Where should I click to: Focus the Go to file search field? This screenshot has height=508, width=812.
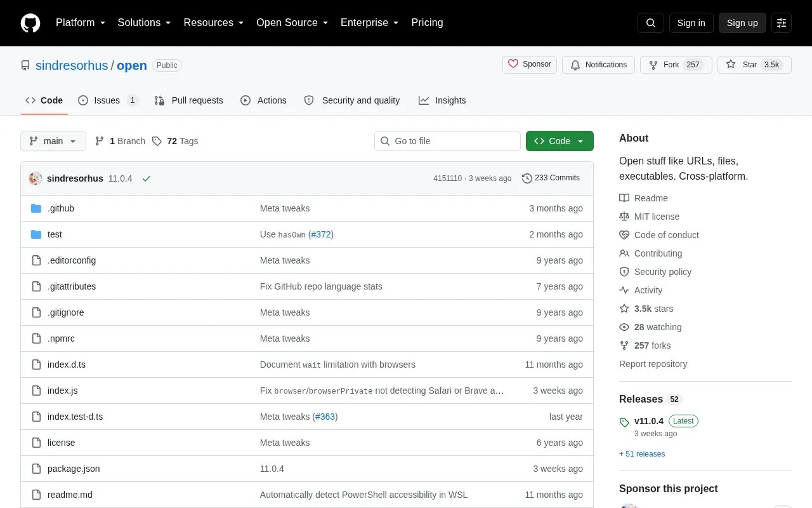click(447, 141)
